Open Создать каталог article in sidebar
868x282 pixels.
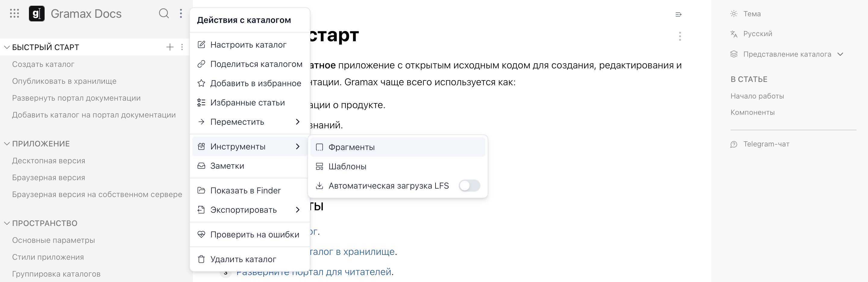(x=43, y=64)
